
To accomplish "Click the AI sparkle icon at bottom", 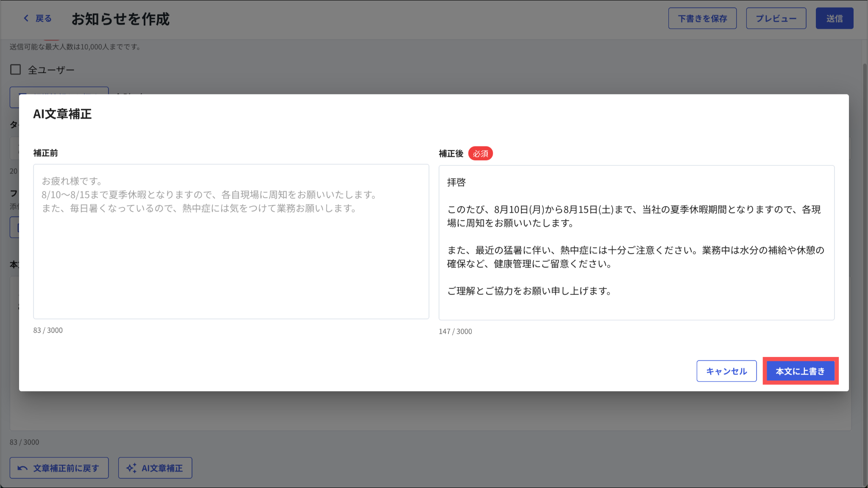I will pos(131,468).
